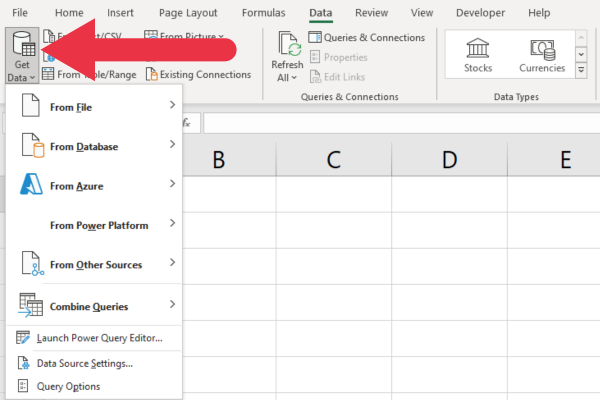Open the File tab
The width and height of the screenshot is (600, 400).
[x=20, y=13]
